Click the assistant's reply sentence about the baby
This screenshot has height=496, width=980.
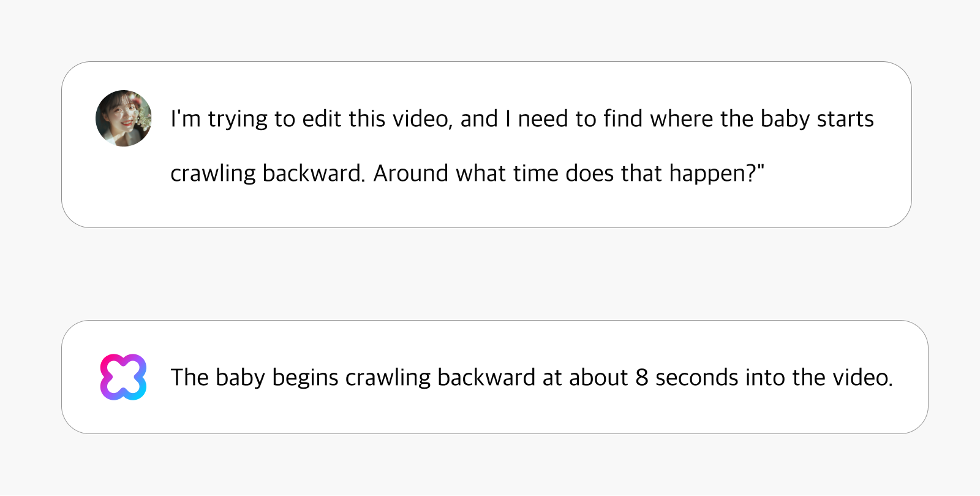pos(532,378)
